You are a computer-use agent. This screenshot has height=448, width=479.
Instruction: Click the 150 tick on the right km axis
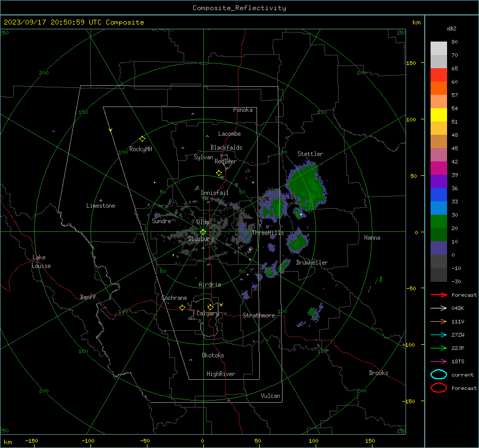tap(411, 63)
